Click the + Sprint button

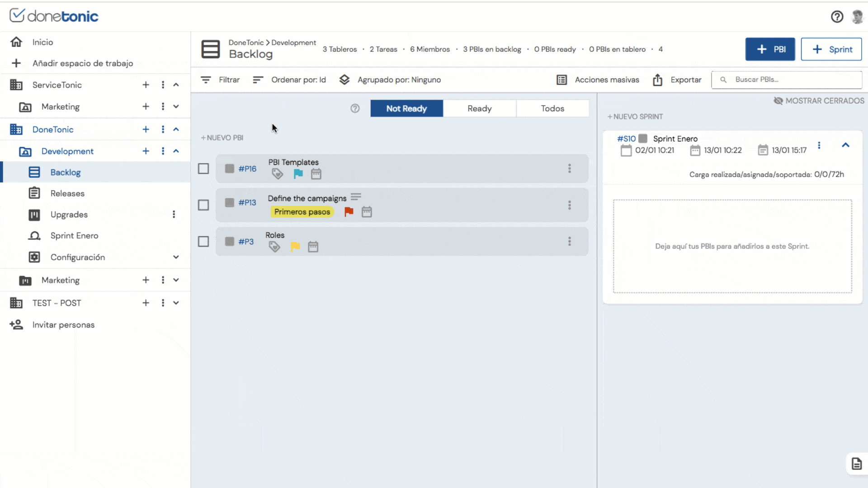coord(831,49)
